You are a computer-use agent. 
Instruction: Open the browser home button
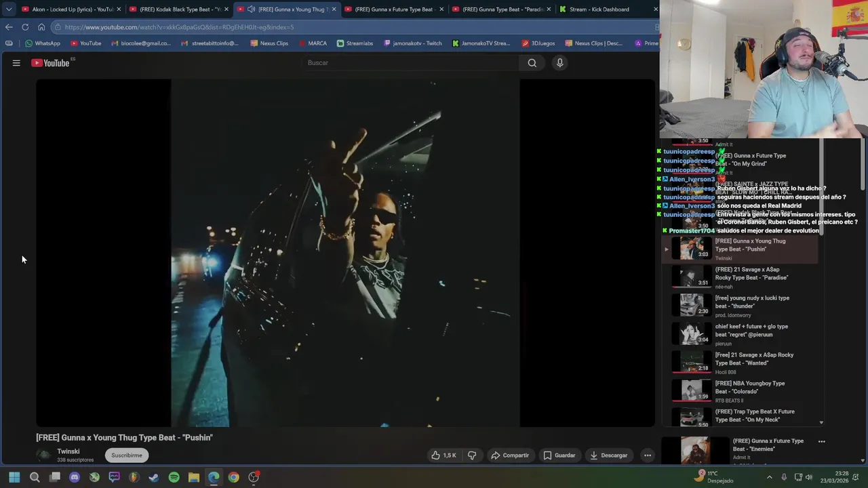pyautogui.click(x=41, y=27)
